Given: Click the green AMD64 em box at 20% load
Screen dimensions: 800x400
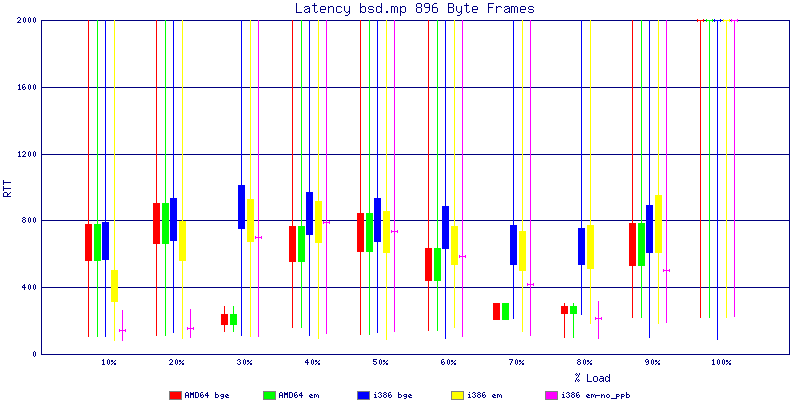Looking at the screenshot, I should click(165, 223).
